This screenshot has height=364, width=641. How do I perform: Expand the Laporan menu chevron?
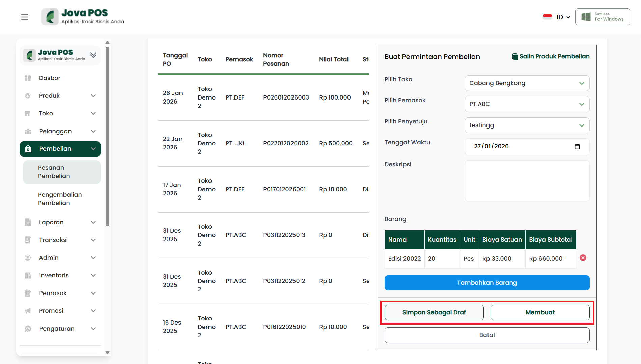pyautogui.click(x=93, y=222)
